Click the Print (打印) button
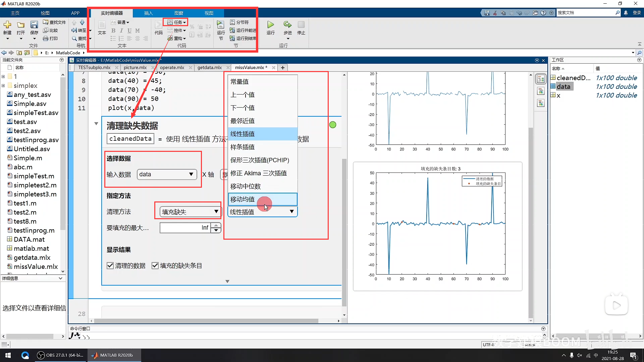 pyautogui.click(x=50, y=38)
